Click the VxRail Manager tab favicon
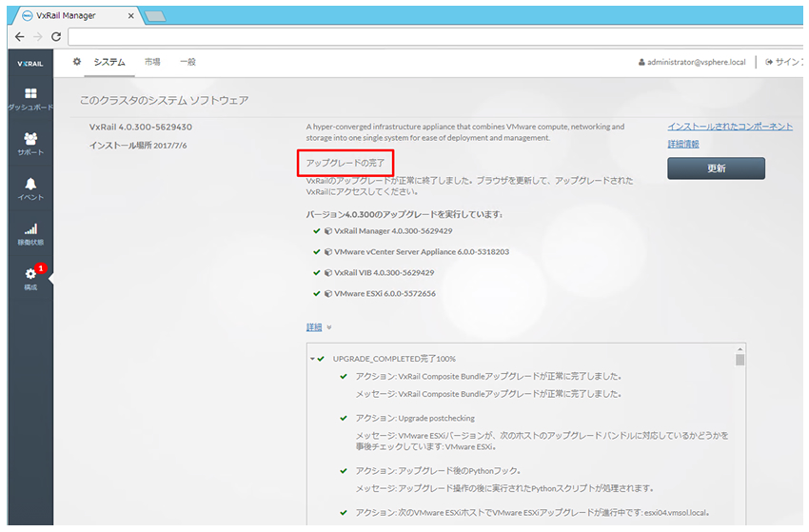 (28, 15)
